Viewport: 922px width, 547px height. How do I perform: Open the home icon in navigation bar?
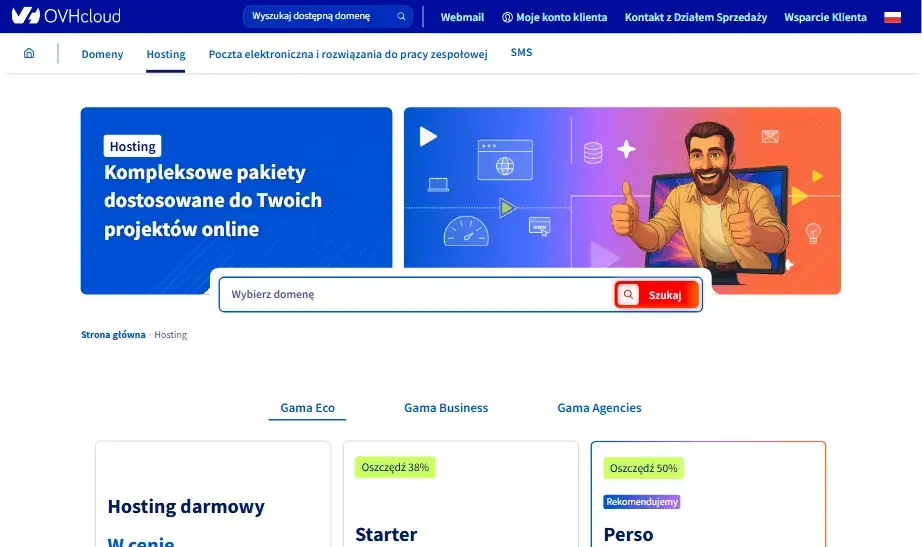coord(29,54)
